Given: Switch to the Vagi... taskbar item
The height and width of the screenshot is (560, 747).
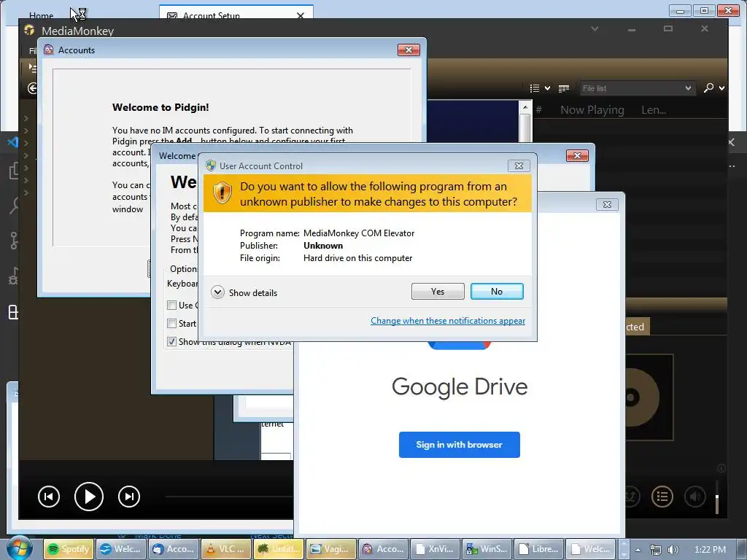Looking at the screenshot, I should point(331,549).
